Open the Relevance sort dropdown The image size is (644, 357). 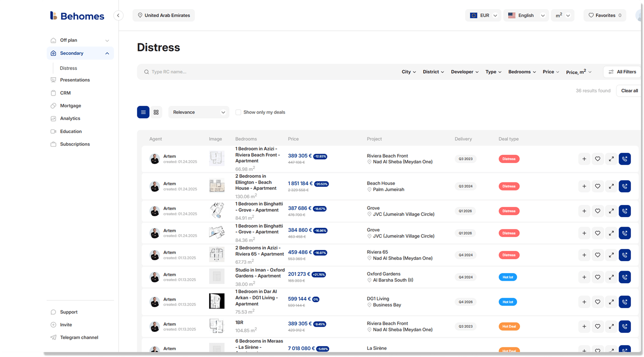pyautogui.click(x=199, y=112)
